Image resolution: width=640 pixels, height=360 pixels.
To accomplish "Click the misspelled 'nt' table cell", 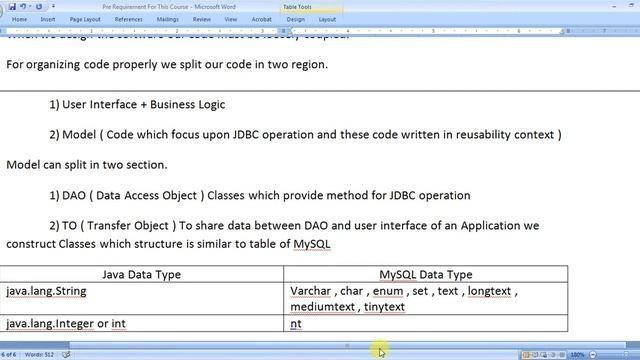I will tap(426, 323).
